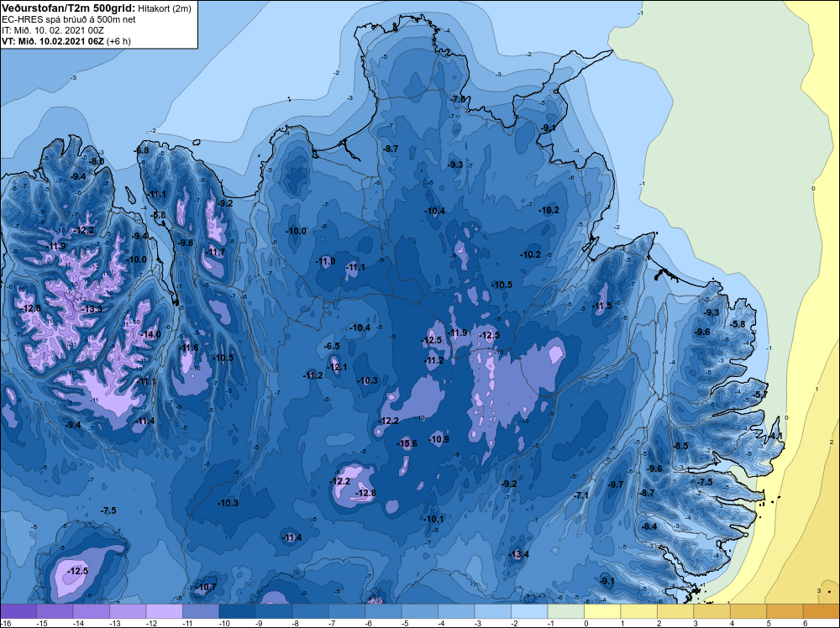
Task: Click the -9.7 temperature label
Action: pyautogui.click(x=616, y=484)
